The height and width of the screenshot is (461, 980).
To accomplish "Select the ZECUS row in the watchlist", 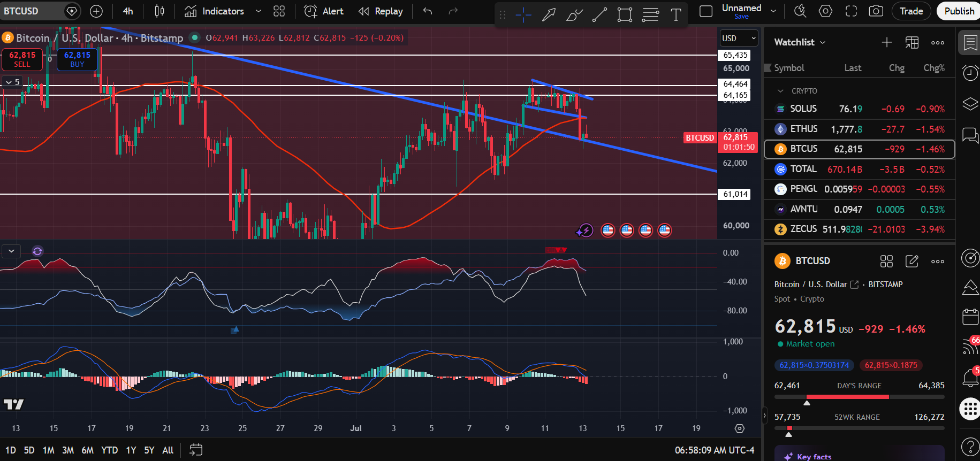I will [859, 229].
